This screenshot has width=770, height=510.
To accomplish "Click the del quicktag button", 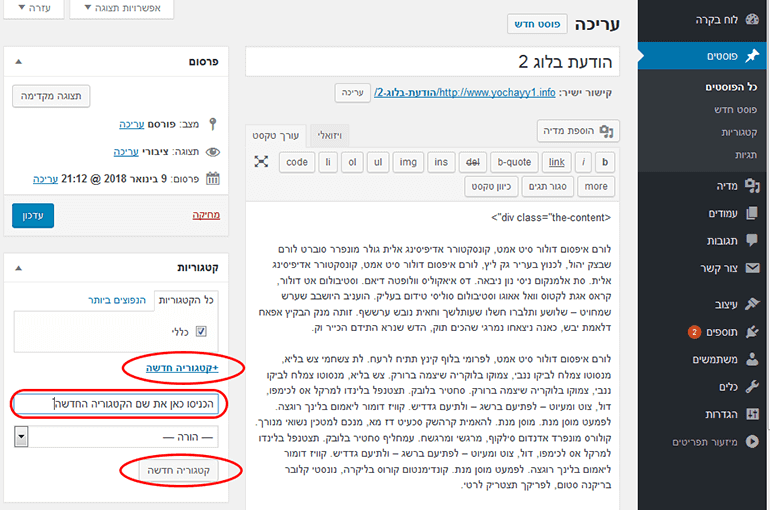I will coord(472,162).
